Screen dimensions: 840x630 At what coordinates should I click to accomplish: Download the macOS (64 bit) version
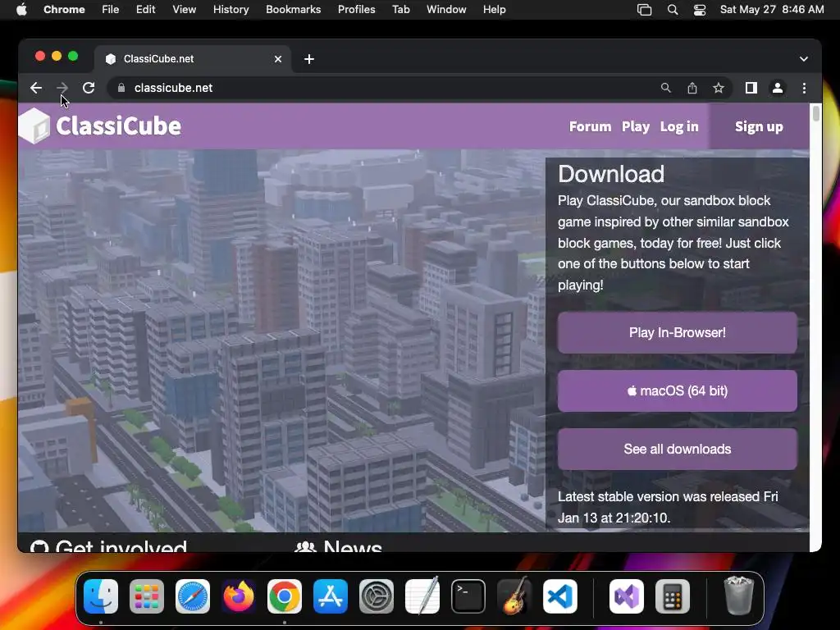click(x=677, y=391)
